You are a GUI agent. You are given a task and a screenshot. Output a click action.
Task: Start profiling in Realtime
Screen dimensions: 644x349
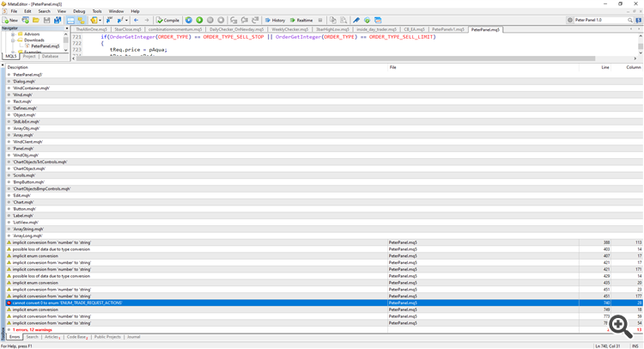(x=301, y=20)
